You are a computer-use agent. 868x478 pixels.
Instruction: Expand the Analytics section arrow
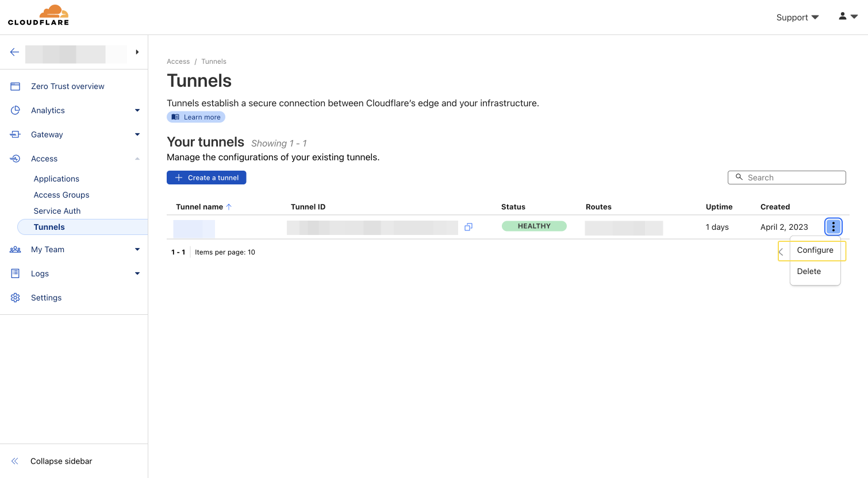point(137,110)
